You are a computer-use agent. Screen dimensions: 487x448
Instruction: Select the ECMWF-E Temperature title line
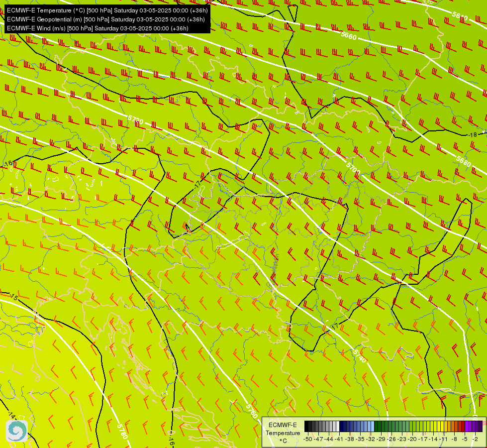point(107,10)
